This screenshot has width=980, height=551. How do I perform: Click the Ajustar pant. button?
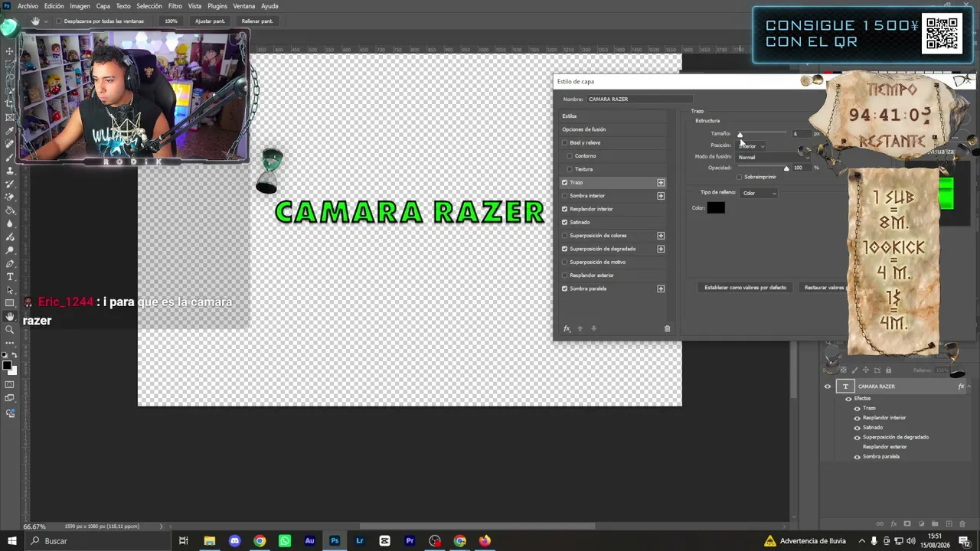click(x=210, y=21)
